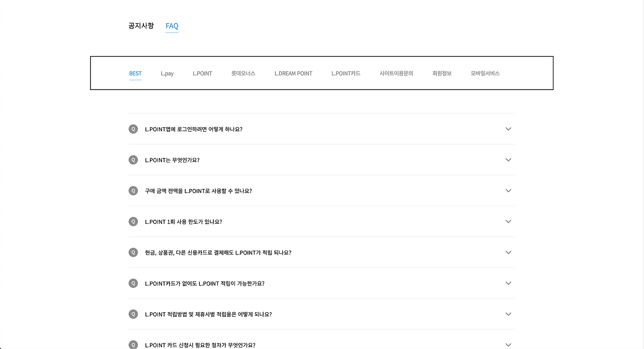Image resolution: width=644 pixels, height=349 pixels.
Task: Select the L.POINT카드 category
Action: pos(346,73)
